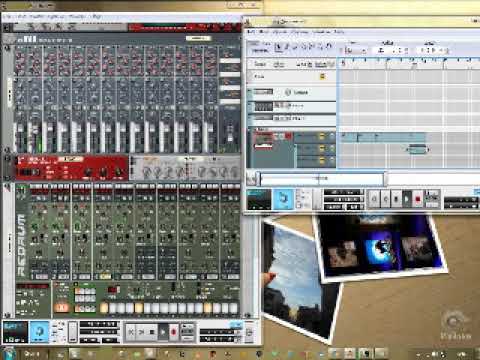Toggle the blue click button in sequencer transport
Image resolution: width=480 pixels, height=360 pixels.
click(x=283, y=199)
